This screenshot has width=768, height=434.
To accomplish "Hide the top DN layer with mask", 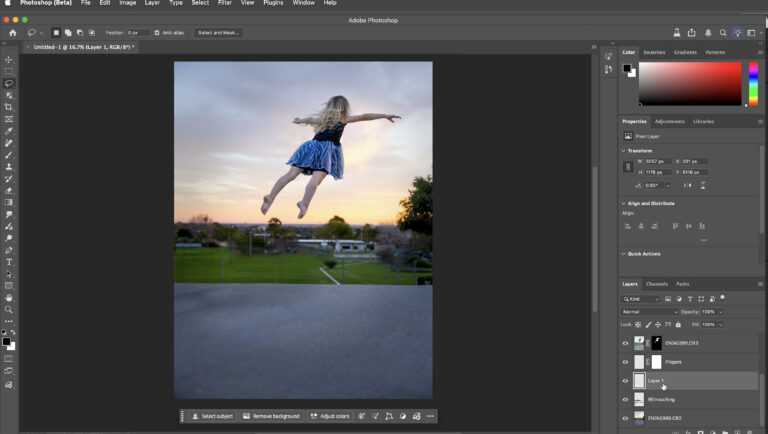I will [x=625, y=343].
